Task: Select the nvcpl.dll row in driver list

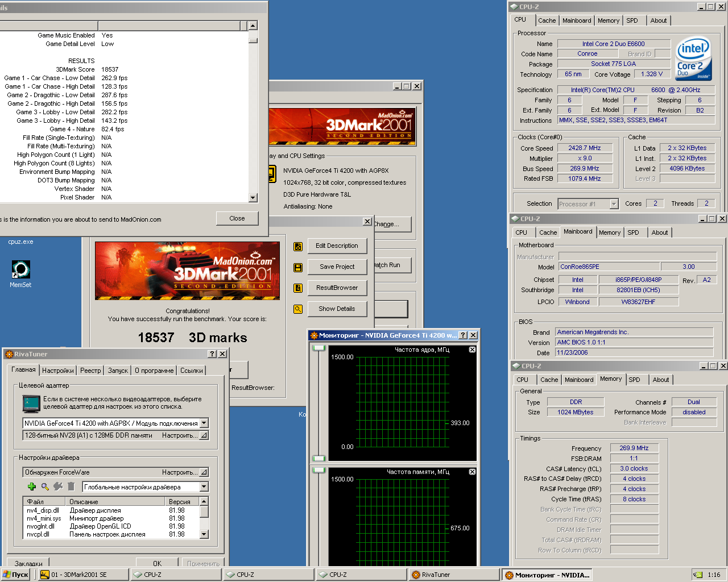Action: pos(111,534)
